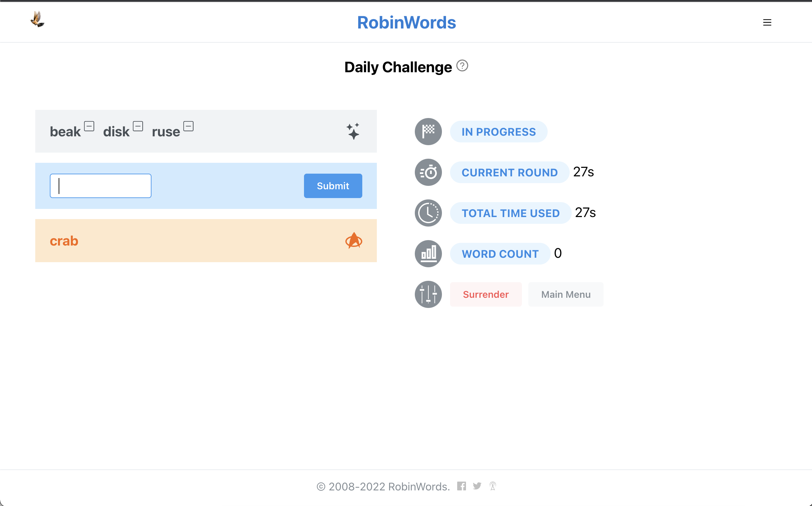Click the stopwatch current round icon
Image resolution: width=812 pixels, height=506 pixels.
(428, 172)
